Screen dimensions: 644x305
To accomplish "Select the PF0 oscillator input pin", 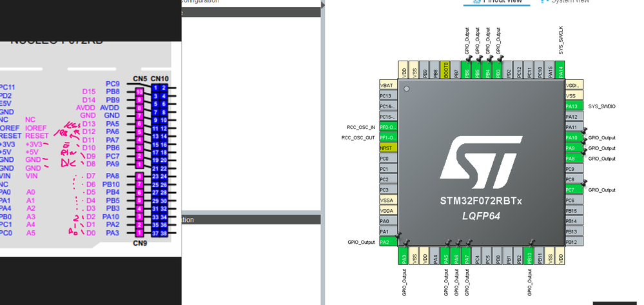I will point(388,127).
